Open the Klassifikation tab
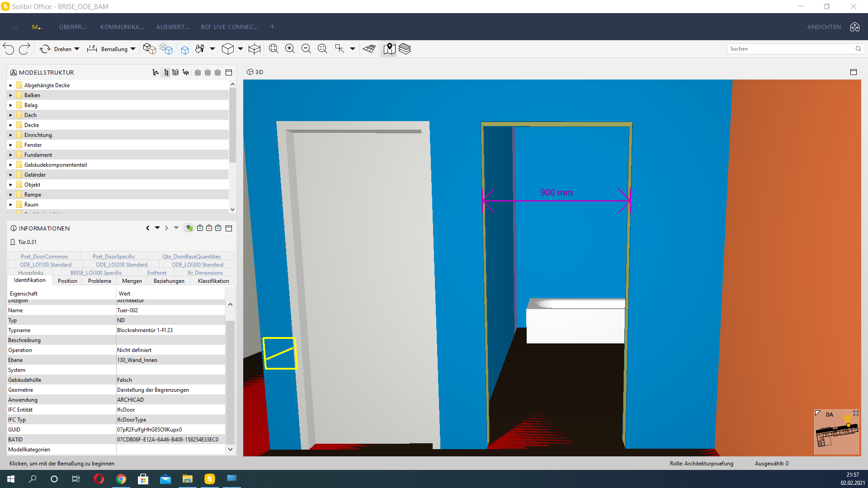 click(x=213, y=281)
